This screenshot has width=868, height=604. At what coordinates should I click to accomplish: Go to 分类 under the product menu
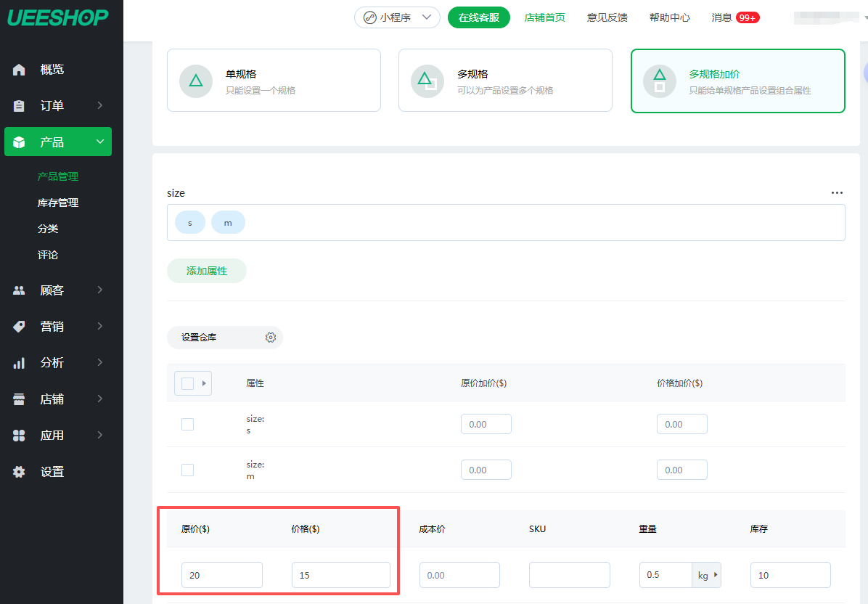click(48, 229)
